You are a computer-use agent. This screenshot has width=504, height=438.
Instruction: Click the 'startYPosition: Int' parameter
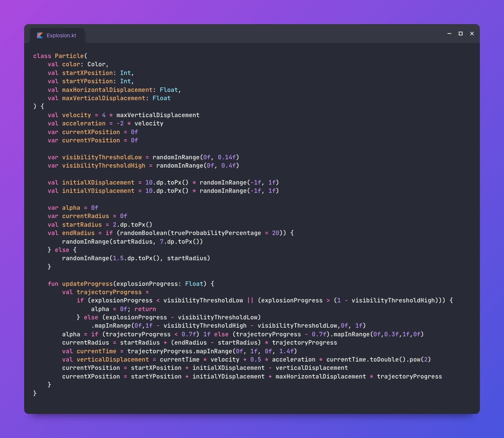click(x=97, y=81)
